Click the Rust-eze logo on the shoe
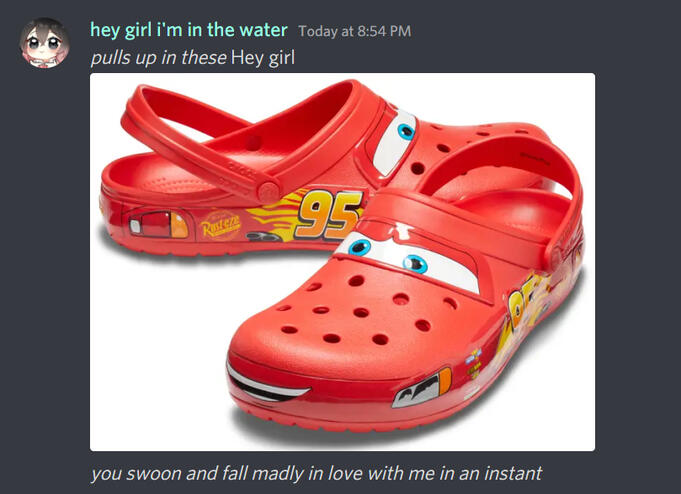Image resolution: width=681 pixels, height=494 pixels. (x=219, y=225)
